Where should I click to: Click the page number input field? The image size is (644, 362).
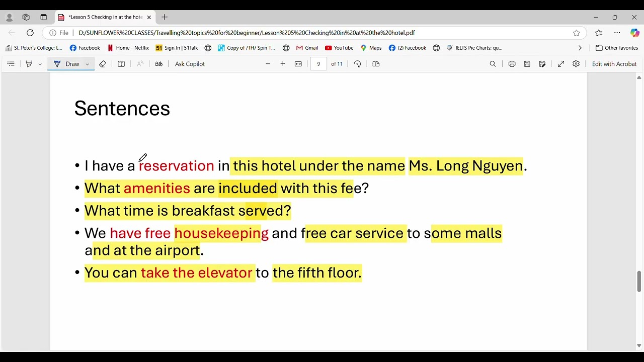(318, 64)
